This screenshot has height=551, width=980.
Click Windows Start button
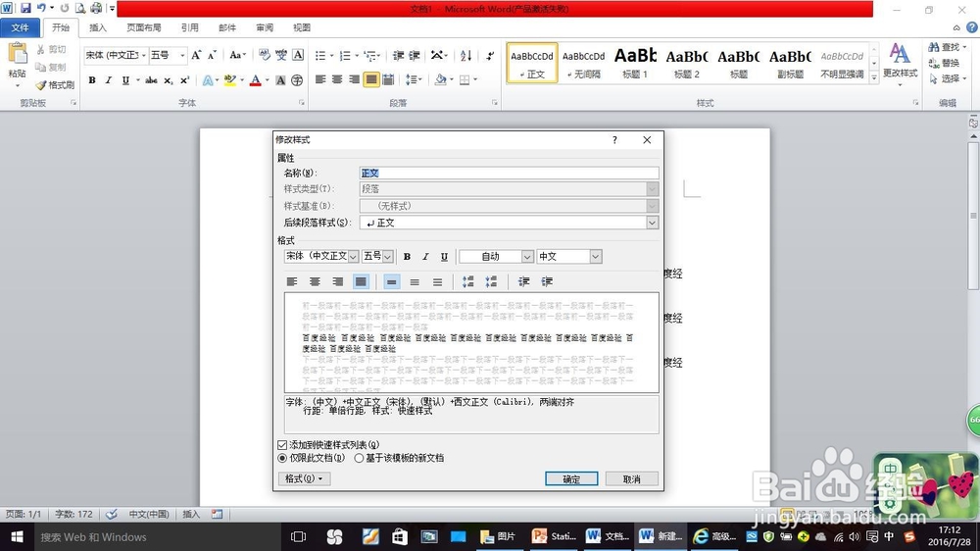17,536
